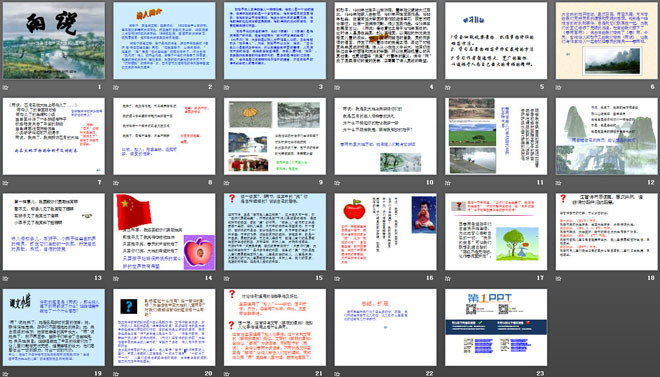Click the animation star icon under slide 6
This screenshot has height=377, width=660.
tap(559, 88)
